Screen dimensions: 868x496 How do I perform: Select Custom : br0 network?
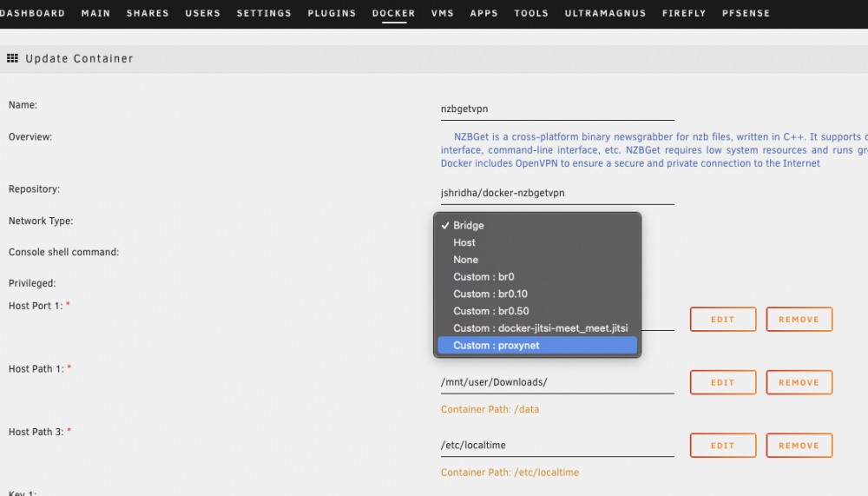coord(537,276)
